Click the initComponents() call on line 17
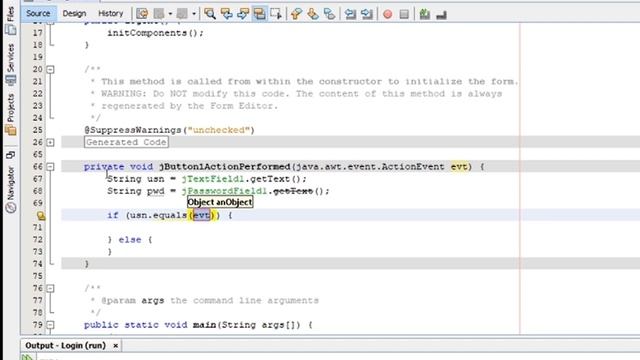 155,33
